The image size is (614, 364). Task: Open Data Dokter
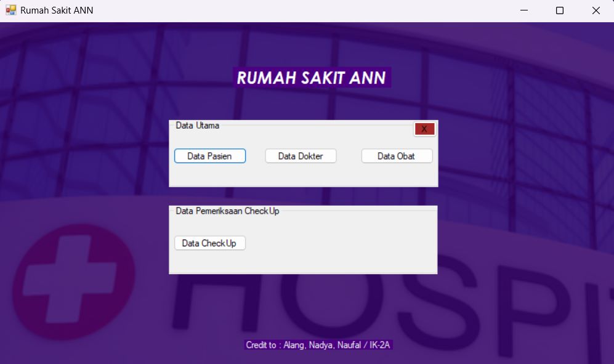(301, 156)
